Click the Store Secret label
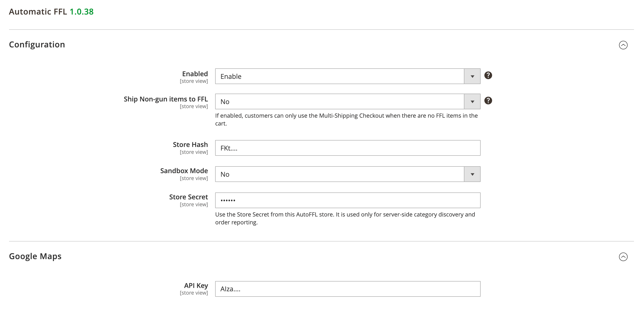 (x=188, y=197)
